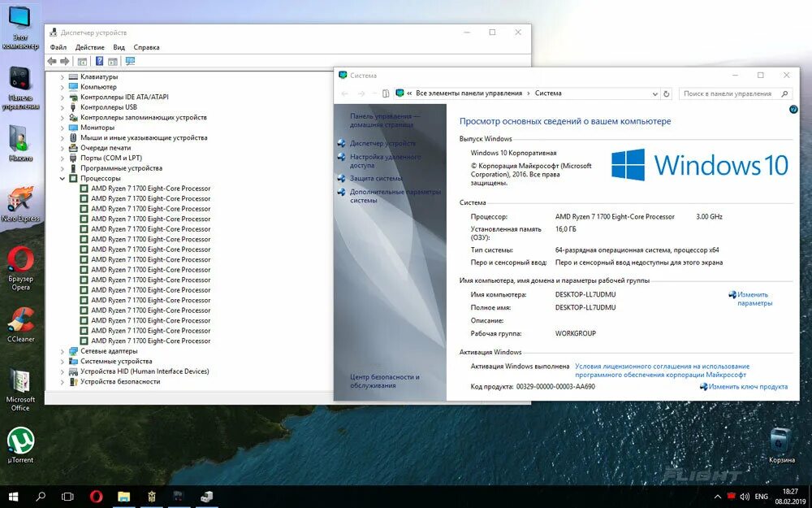The width and height of the screenshot is (812, 508).
Task: Select Программные устройства tree item
Action: coord(121,168)
